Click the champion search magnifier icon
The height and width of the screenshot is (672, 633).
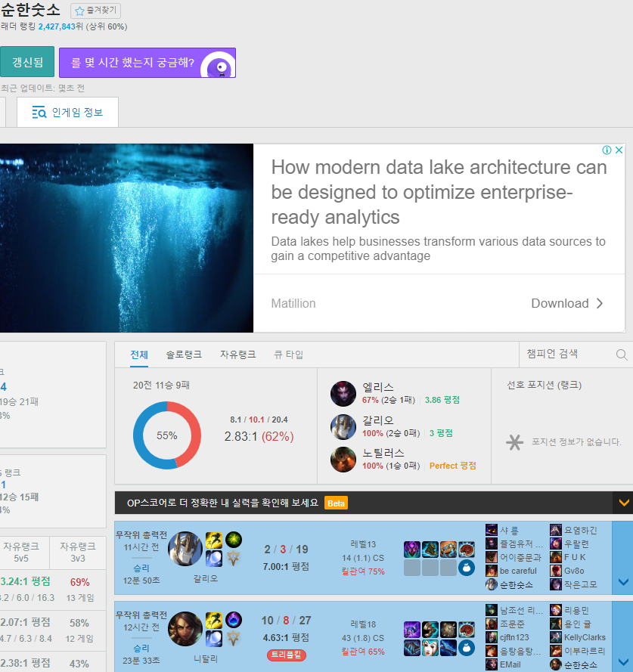(622, 355)
